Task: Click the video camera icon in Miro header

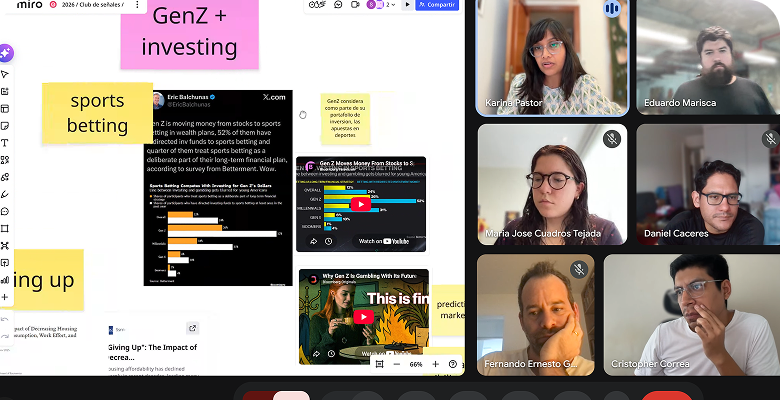Action: pyautogui.click(x=355, y=4)
